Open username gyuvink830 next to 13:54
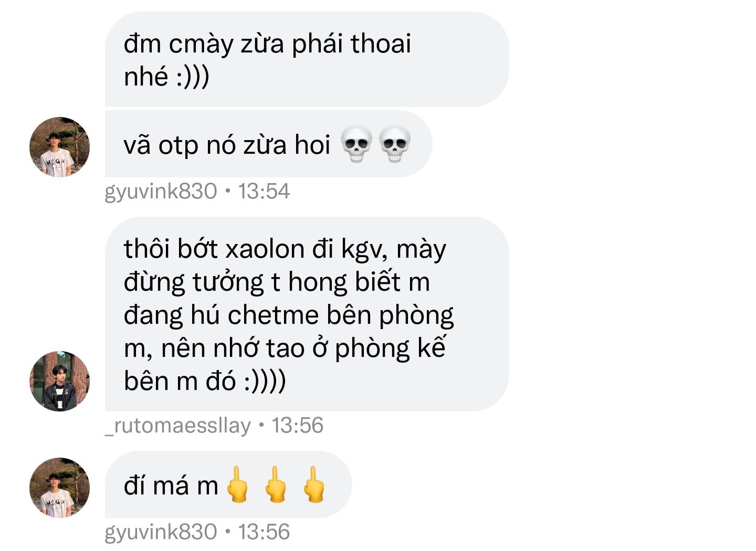 (x=161, y=192)
